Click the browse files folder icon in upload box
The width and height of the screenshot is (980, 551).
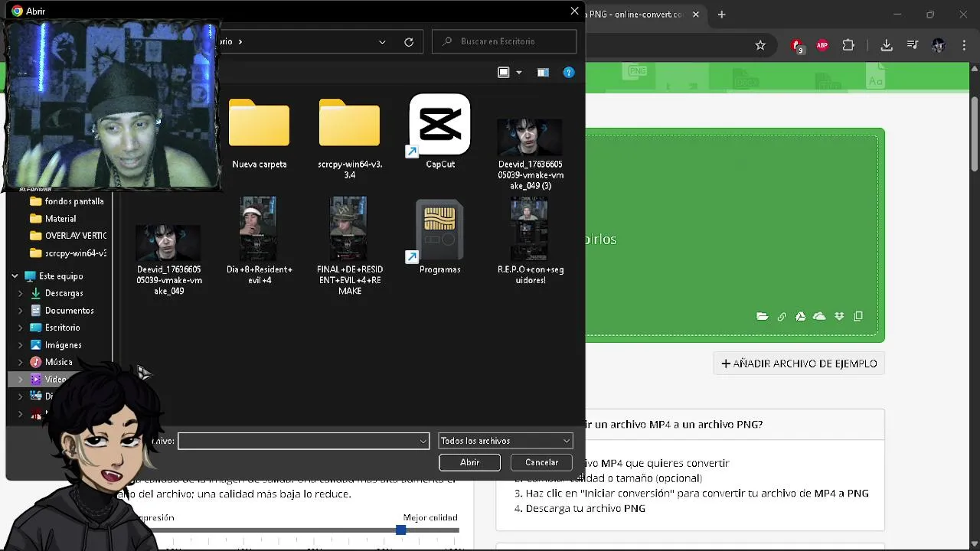[x=762, y=316]
